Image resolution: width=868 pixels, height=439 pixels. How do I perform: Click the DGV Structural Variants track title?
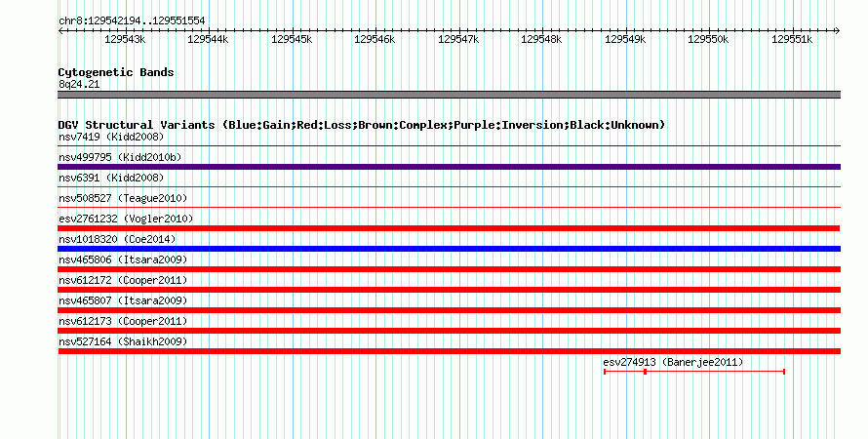click(x=362, y=125)
